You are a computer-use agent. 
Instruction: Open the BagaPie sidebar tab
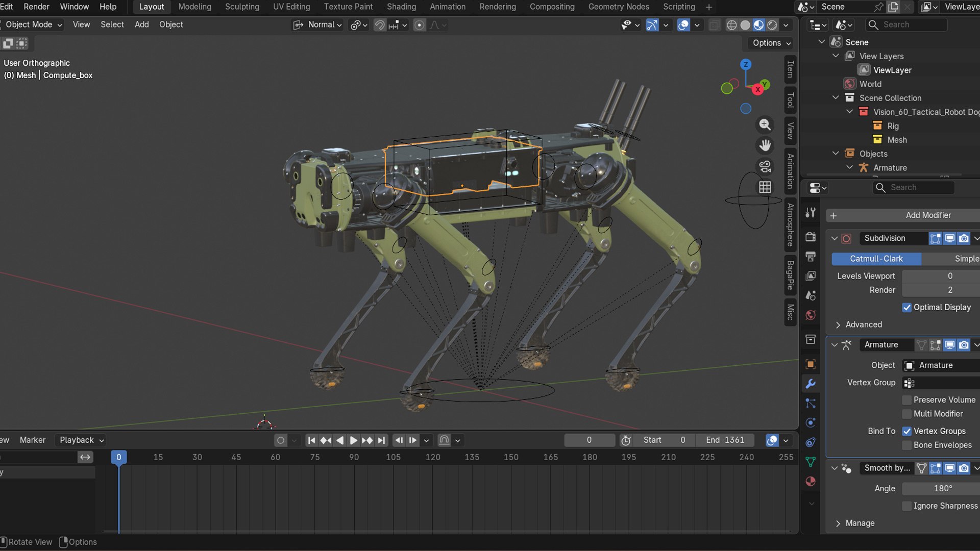[790, 275]
